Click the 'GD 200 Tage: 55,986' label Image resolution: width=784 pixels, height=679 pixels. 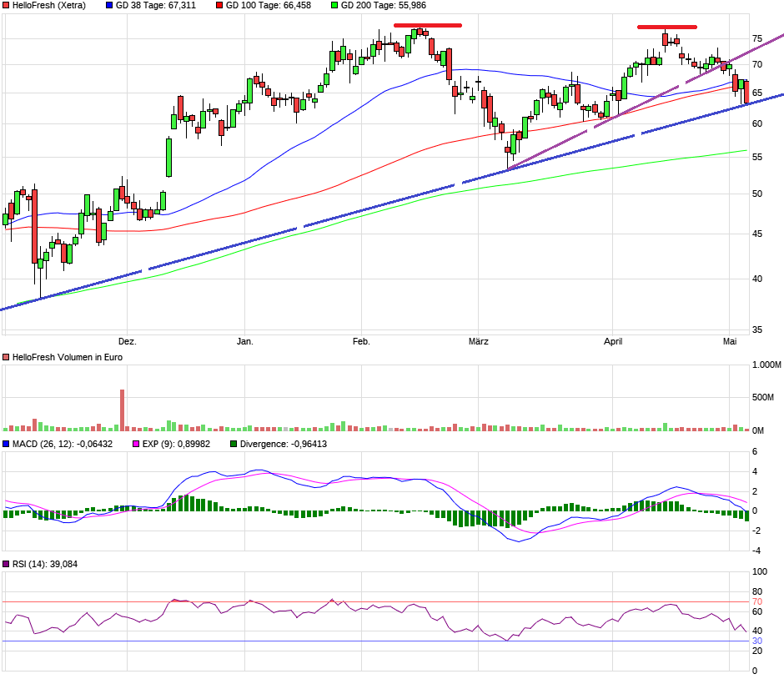pyautogui.click(x=384, y=6)
